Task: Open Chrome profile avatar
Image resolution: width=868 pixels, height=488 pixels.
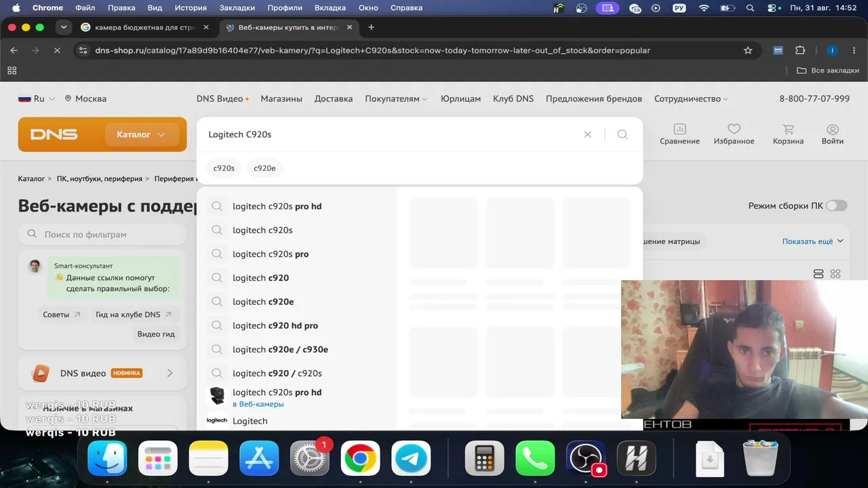Action: click(833, 50)
